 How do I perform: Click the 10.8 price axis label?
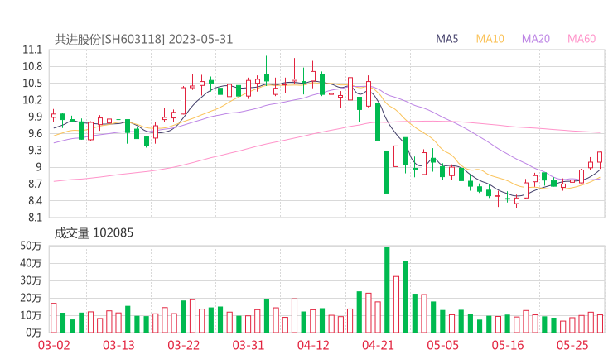pyautogui.click(x=32, y=67)
